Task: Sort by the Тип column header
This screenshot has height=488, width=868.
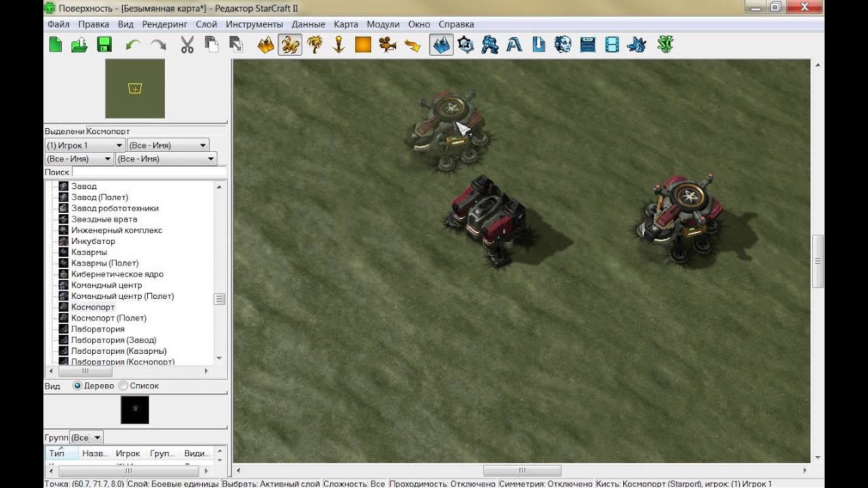Action: tap(60, 453)
